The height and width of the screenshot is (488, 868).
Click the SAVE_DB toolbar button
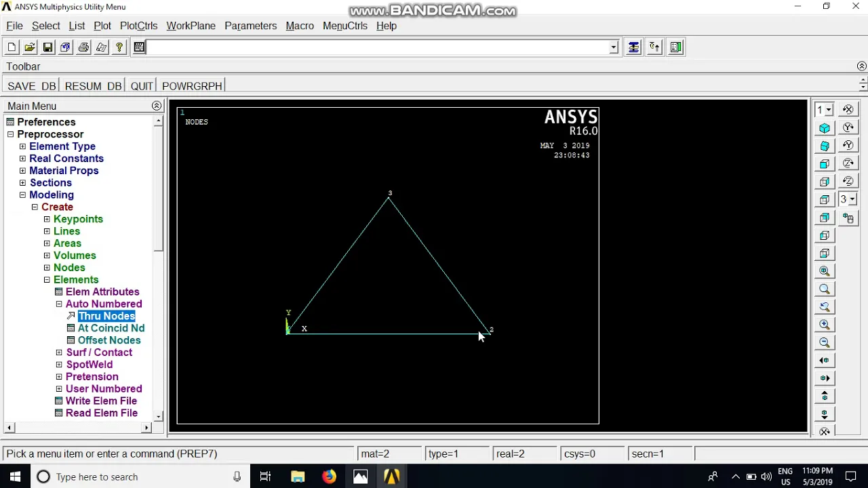pyautogui.click(x=31, y=86)
